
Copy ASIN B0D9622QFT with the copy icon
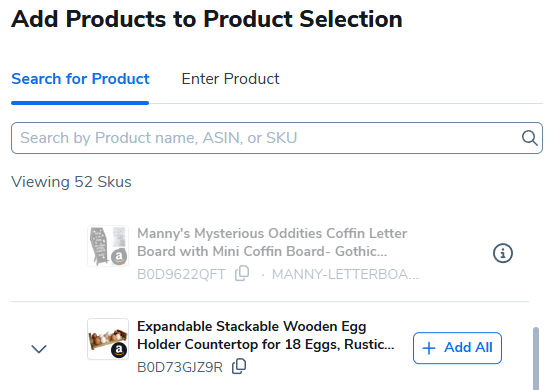[x=242, y=274]
